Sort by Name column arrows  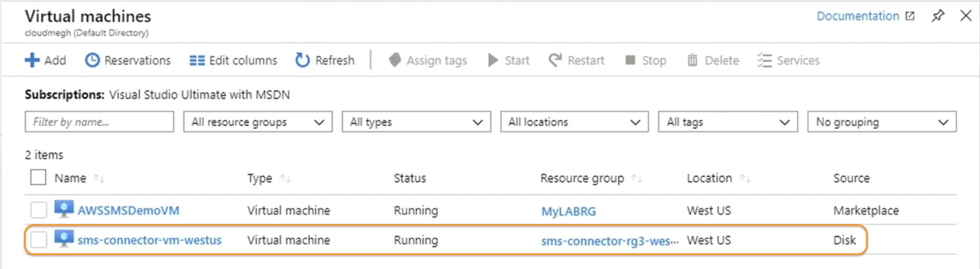tap(99, 178)
